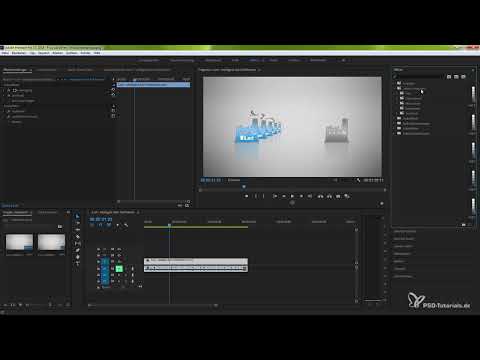The width and height of the screenshot is (480, 360).
Task: Add a marker in the Program Monitor
Action: coord(246,196)
